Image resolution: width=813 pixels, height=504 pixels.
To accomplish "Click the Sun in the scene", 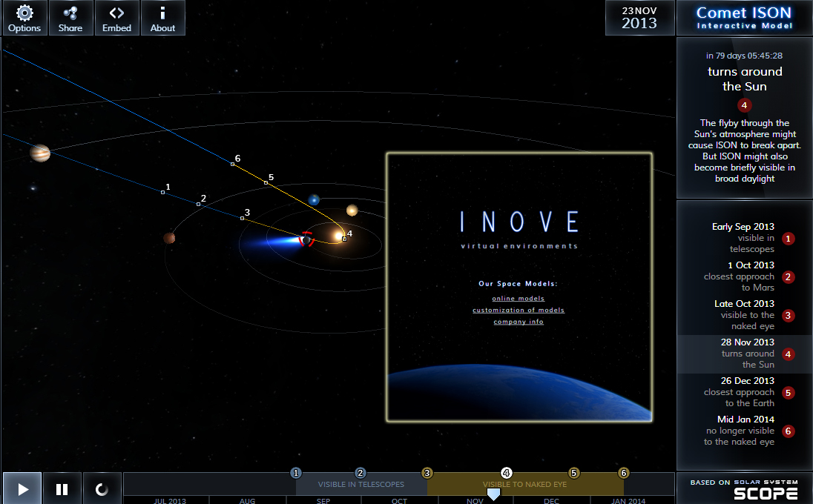I will click(338, 236).
